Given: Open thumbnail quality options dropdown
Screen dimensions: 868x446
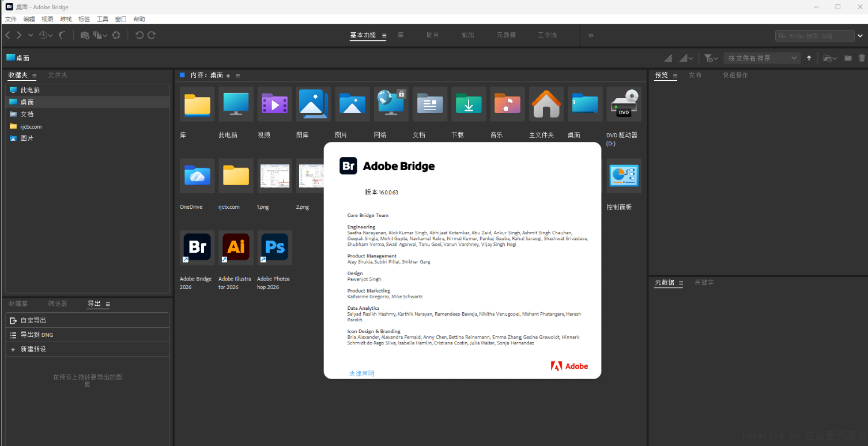Looking at the screenshot, I should tap(686, 58).
